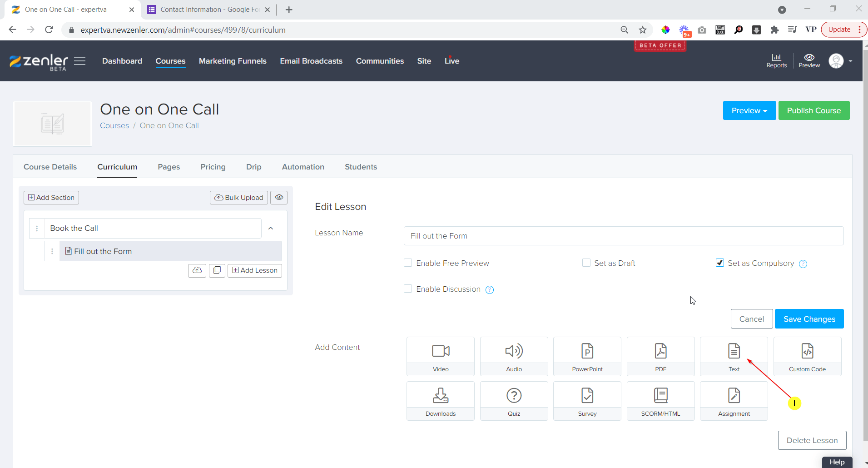
Task: Enable Free Preview checkbox
Action: pos(408,263)
